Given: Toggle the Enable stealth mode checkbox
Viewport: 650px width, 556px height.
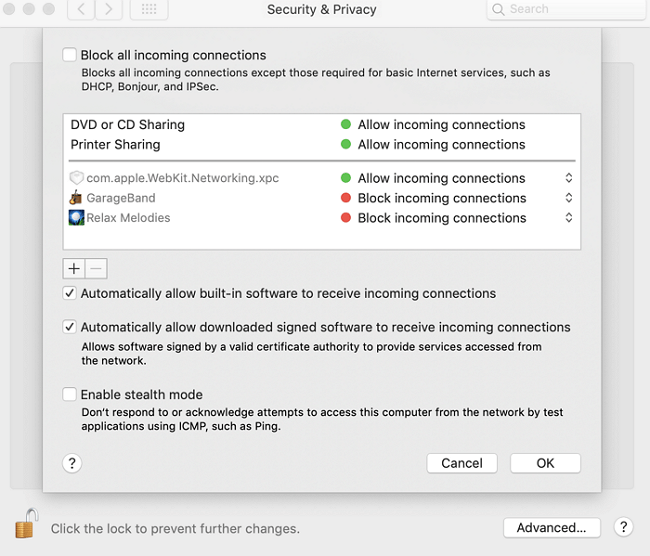Looking at the screenshot, I should [x=70, y=395].
